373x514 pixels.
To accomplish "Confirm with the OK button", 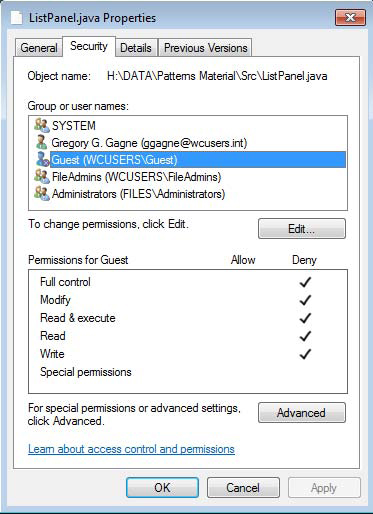I will (x=162, y=488).
